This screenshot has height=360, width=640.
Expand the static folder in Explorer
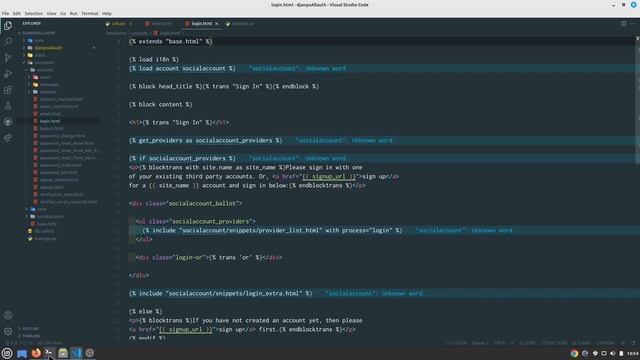[40, 55]
